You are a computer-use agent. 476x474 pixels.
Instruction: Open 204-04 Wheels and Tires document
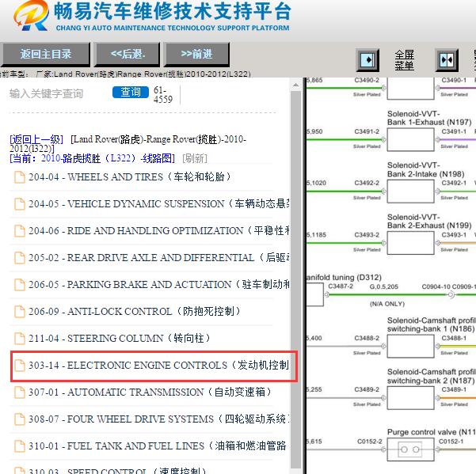pos(130,176)
